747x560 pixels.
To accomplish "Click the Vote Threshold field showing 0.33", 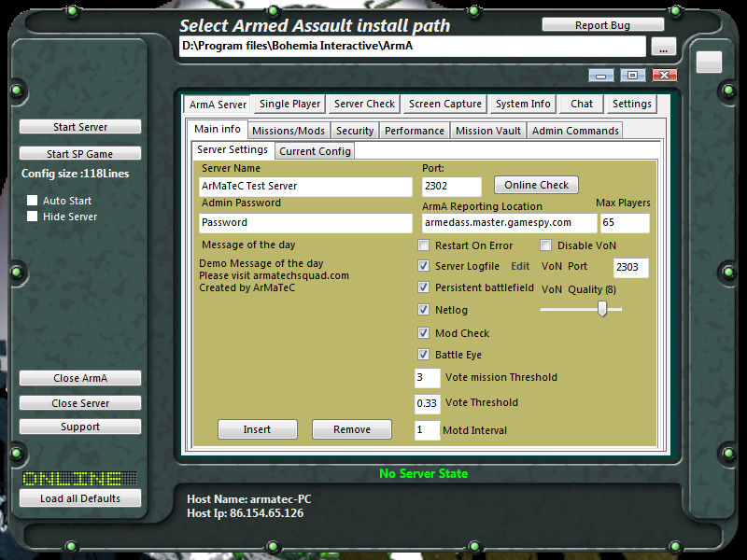I will click(x=428, y=404).
